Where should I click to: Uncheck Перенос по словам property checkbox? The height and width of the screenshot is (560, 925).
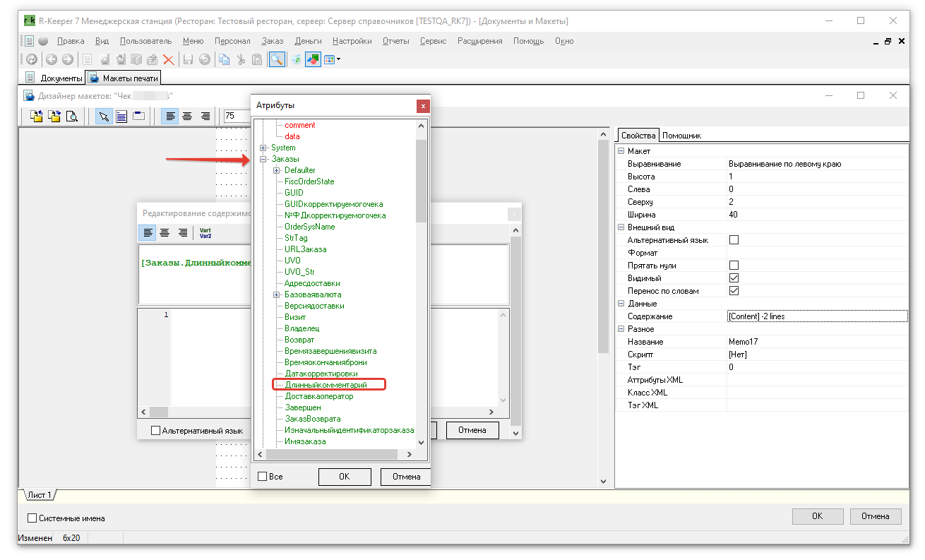click(x=734, y=291)
